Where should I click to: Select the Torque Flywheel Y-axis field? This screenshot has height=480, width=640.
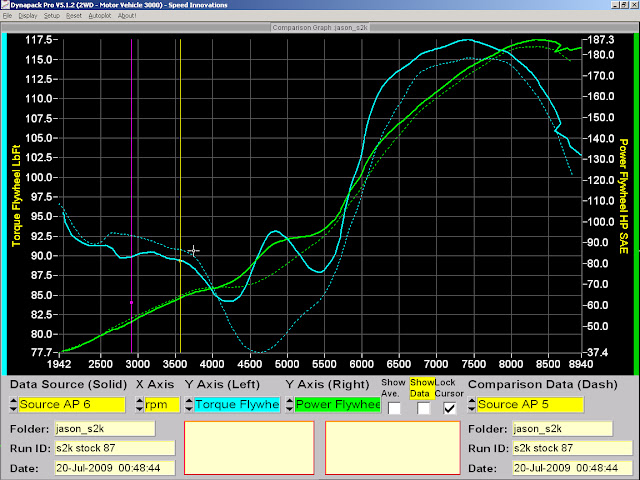click(x=236, y=405)
